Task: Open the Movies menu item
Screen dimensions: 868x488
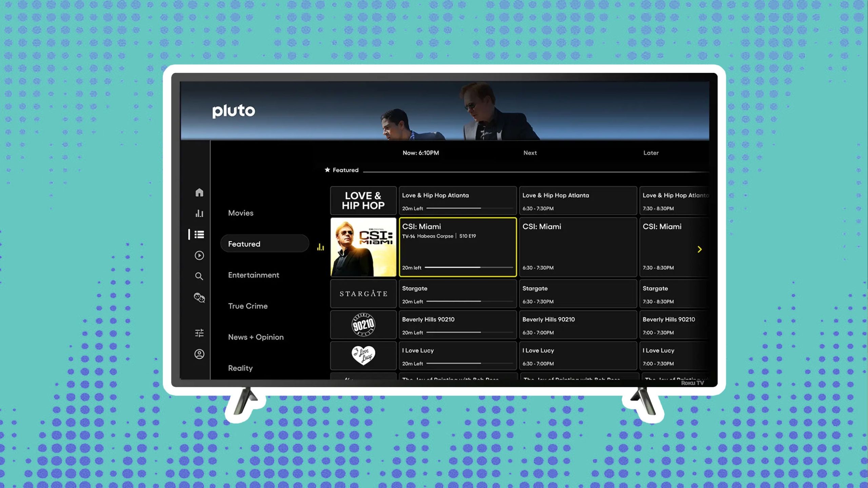Action: [x=240, y=212]
